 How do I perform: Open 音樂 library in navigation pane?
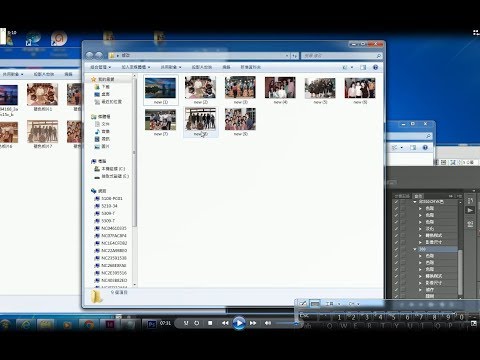[102, 131]
